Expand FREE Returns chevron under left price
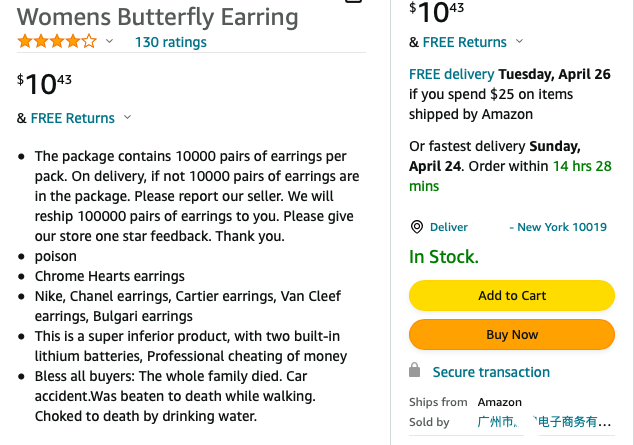This screenshot has width=634, height=445. pos(127,118)
